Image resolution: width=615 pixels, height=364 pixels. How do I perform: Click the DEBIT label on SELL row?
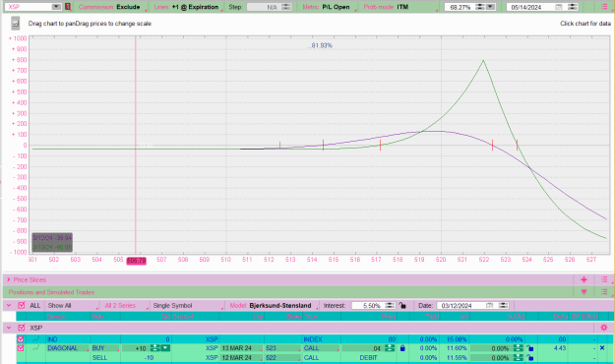368,357
